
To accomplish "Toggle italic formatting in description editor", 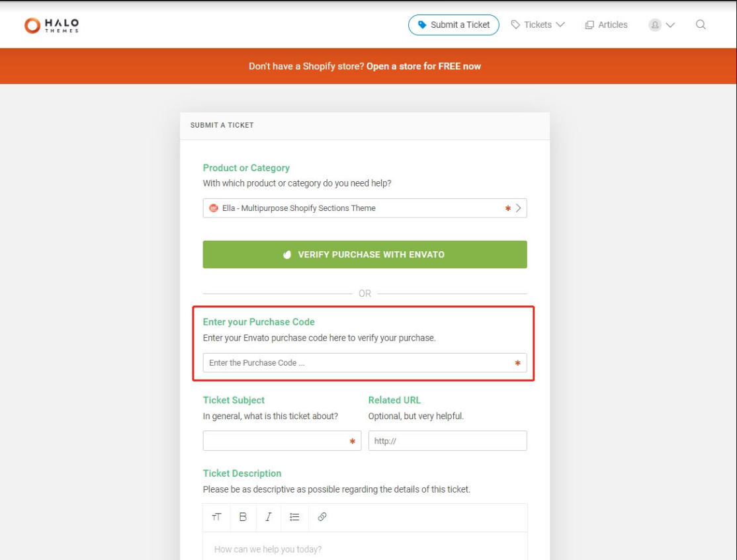I will click(x=269, y=517).
